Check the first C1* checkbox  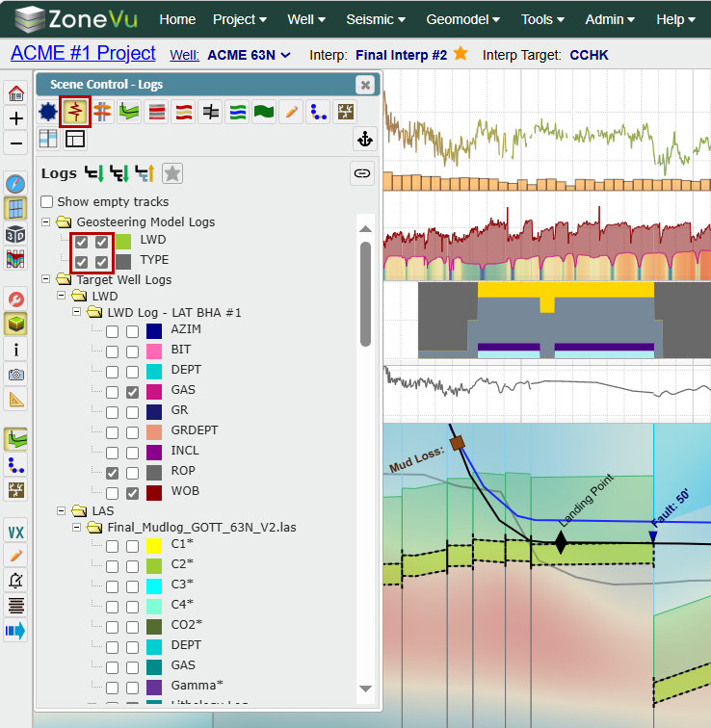[112, 546]
